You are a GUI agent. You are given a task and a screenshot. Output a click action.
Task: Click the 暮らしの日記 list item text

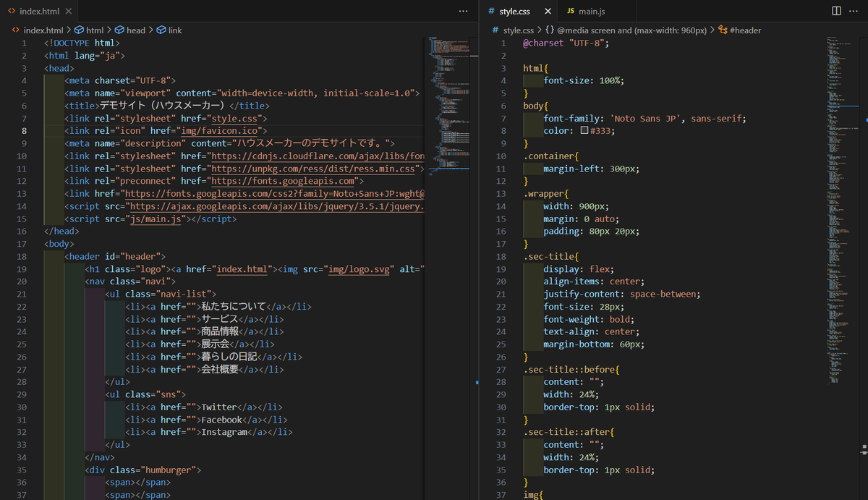click(x=229, y=357)
